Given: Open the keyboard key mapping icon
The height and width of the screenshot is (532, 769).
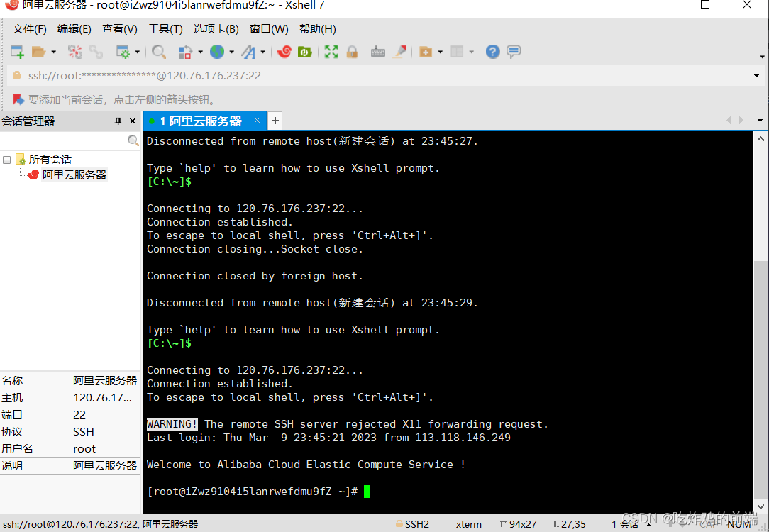Looking at the screenshot, I should click(377, 52).
